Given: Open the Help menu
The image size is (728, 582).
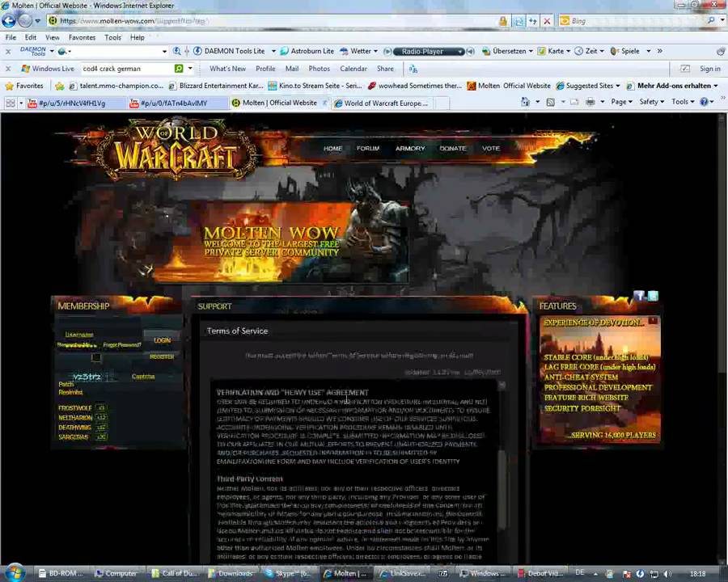Looking at the screenshot, I should click(x=137, y=37).
